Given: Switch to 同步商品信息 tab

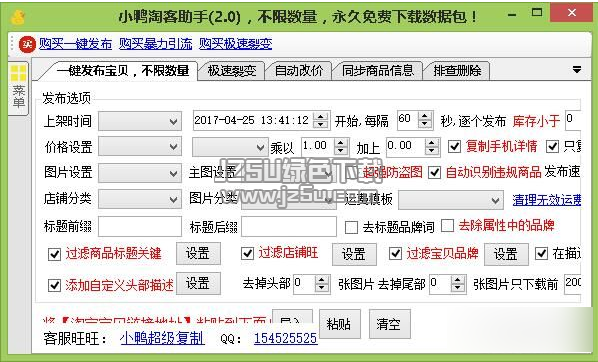Looking at the screenshot, I should click(x=378, y=71).
